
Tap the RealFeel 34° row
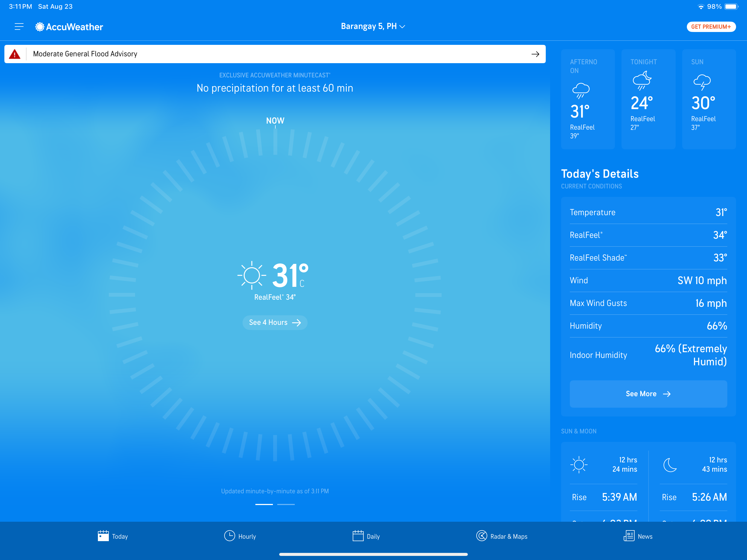(648, 235)
